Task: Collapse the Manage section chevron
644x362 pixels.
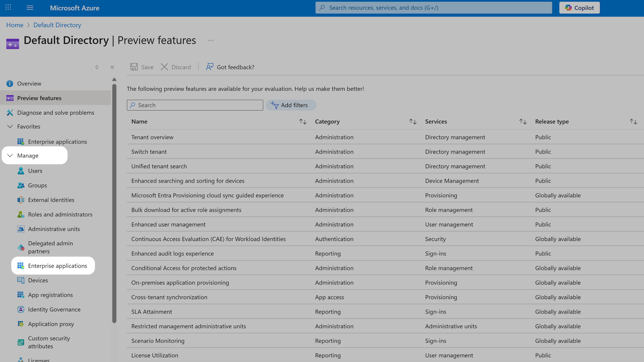Action: coord(10,156)
